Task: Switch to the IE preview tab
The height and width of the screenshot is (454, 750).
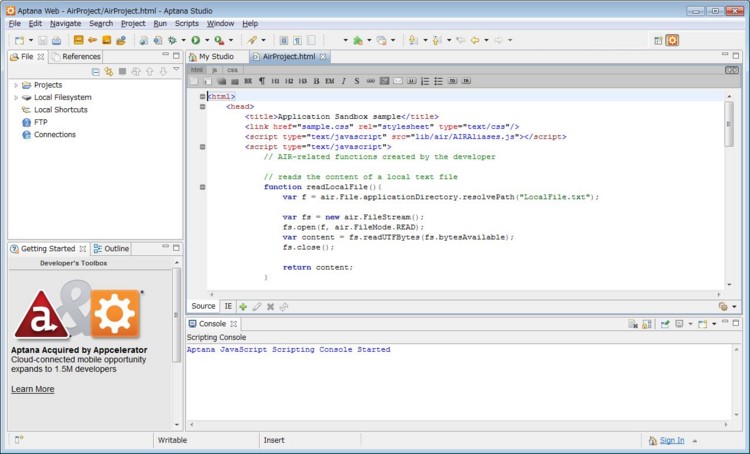Action: (228, 306)
